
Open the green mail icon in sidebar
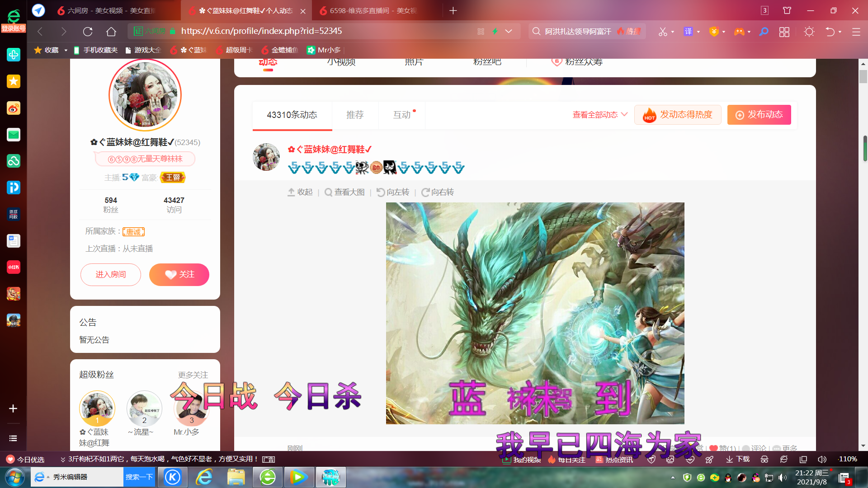coord(14,135)
